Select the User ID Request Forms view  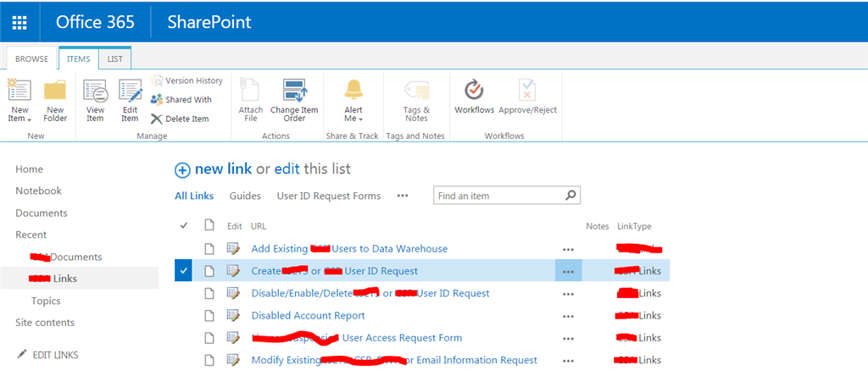[329, 196]
